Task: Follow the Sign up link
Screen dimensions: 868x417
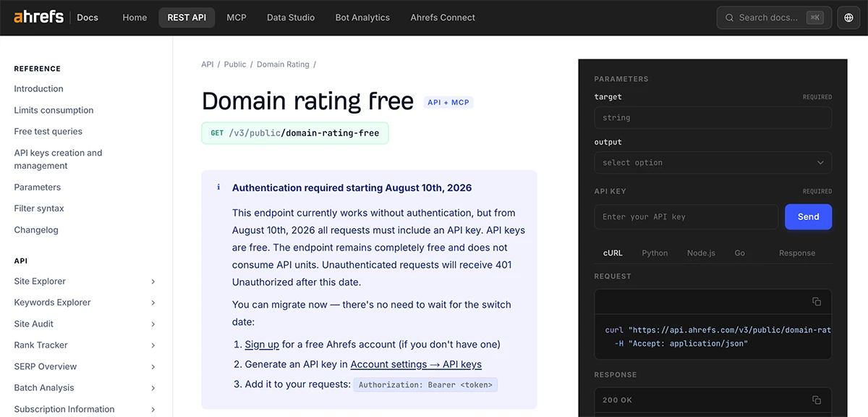Action: [x=262, y=345]
